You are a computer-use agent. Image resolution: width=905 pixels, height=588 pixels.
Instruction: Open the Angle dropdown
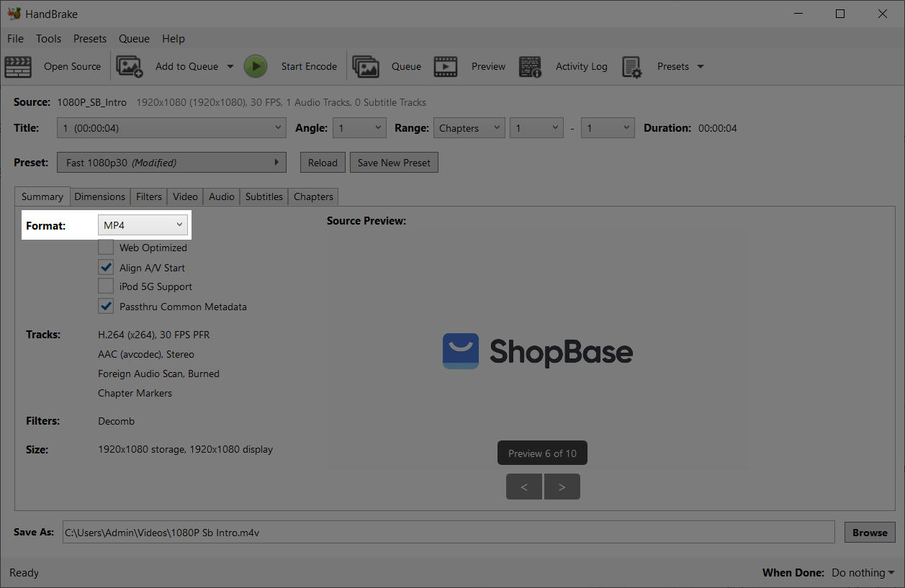[360, 128]
